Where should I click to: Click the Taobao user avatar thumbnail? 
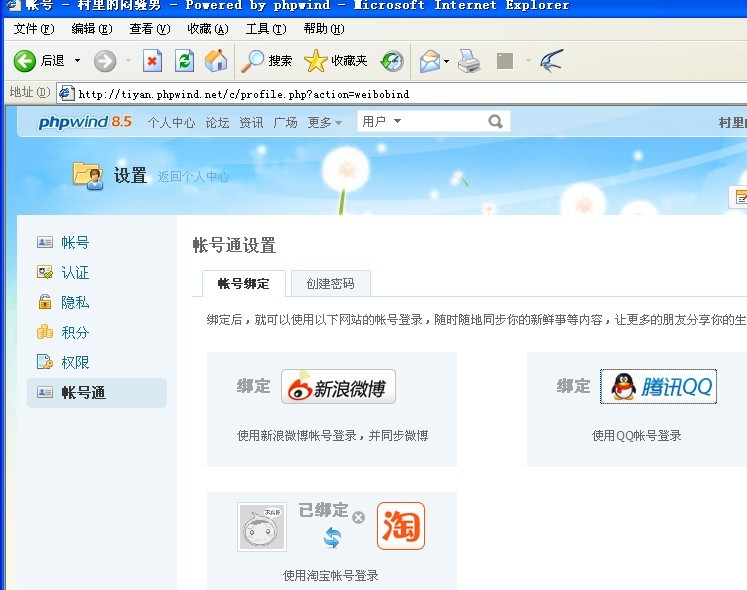tap(262, 527)
